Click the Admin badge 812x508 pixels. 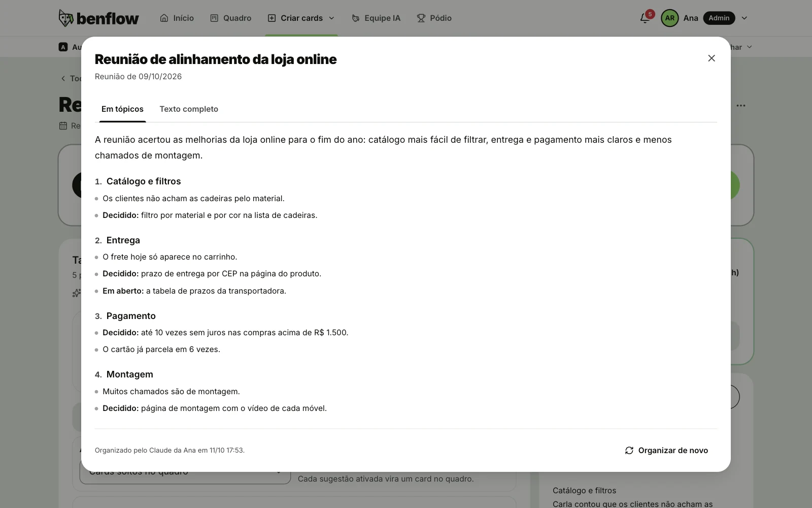[719, 18]
